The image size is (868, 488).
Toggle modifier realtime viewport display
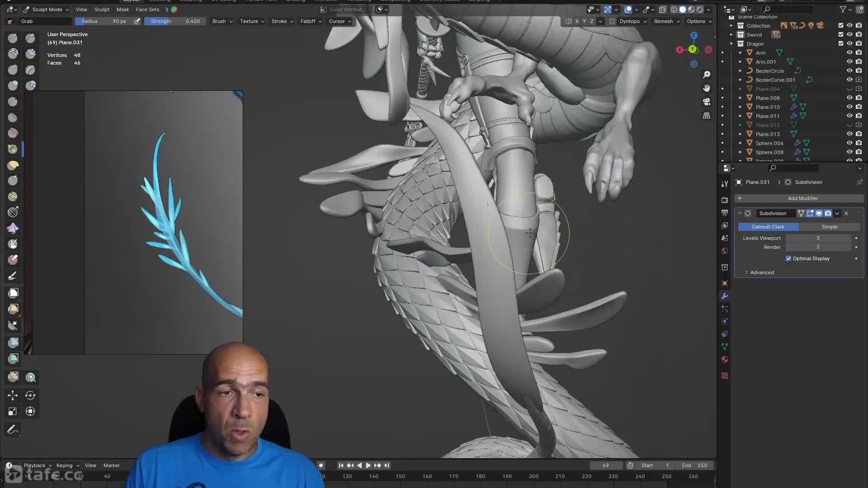click(x=819, y=213)
